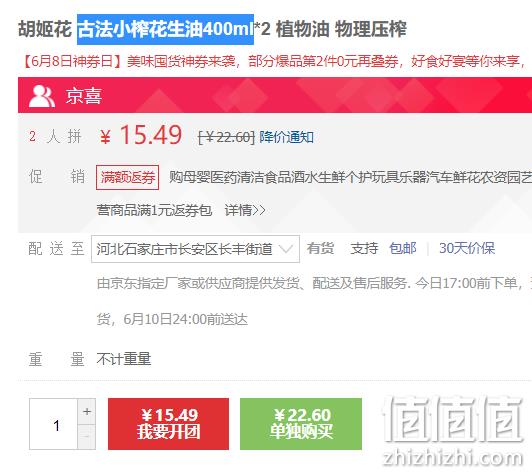Open the 降价通知 price alert link
This screenshot has height=475, width=532.
[286, 137]
